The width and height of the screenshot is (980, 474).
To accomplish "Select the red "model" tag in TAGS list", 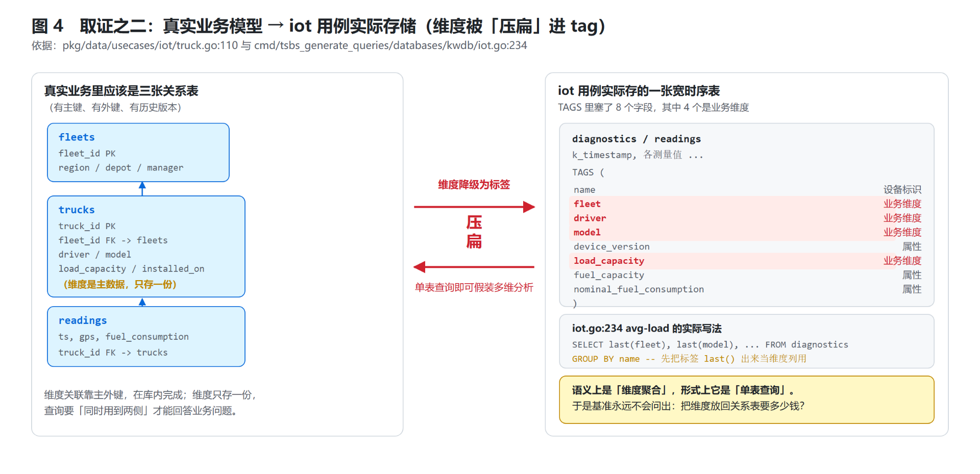I will coord(587,233).
